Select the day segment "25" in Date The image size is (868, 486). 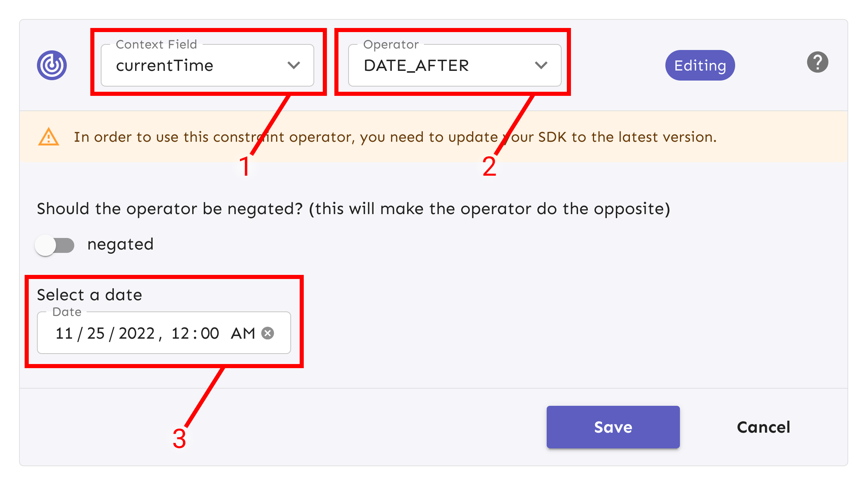coord(96,333)
